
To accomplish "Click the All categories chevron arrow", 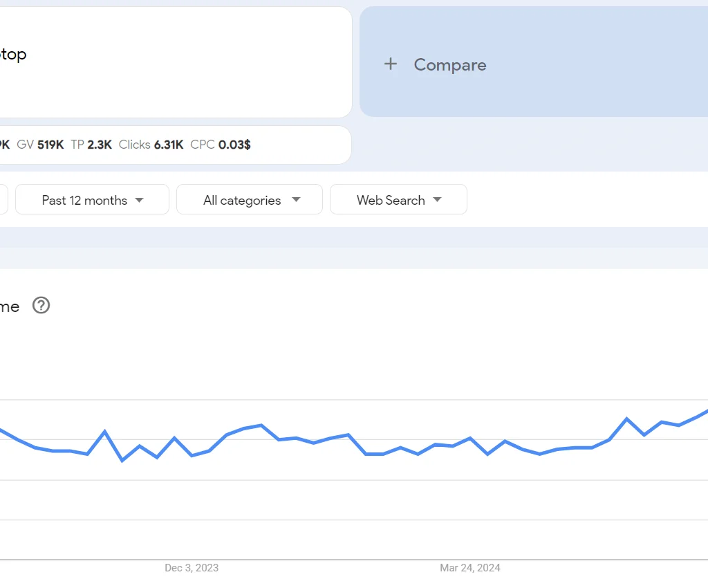I will coord(297,199).
